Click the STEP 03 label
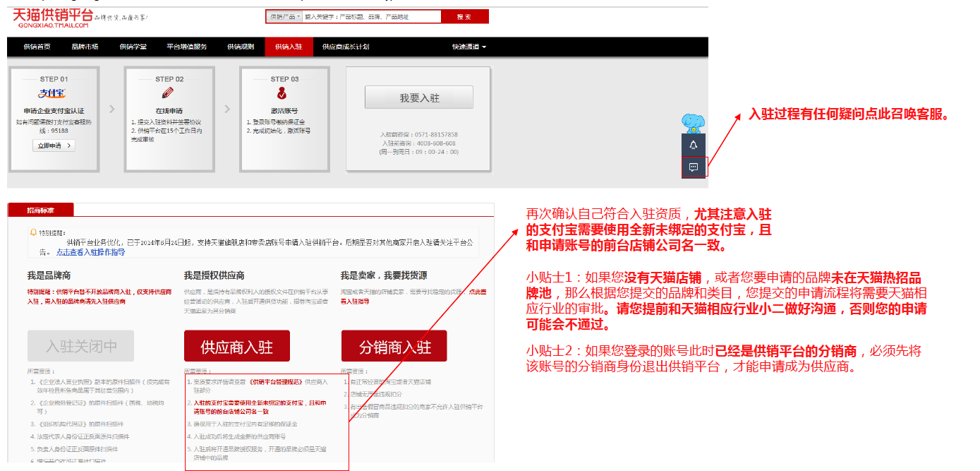 pyautogui.click(x=284, y=79)
